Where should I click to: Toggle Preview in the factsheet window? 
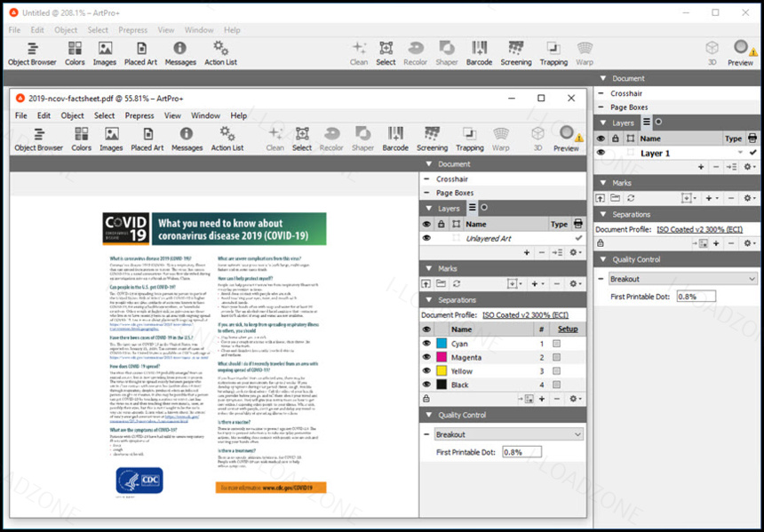(x=566, y=139)
